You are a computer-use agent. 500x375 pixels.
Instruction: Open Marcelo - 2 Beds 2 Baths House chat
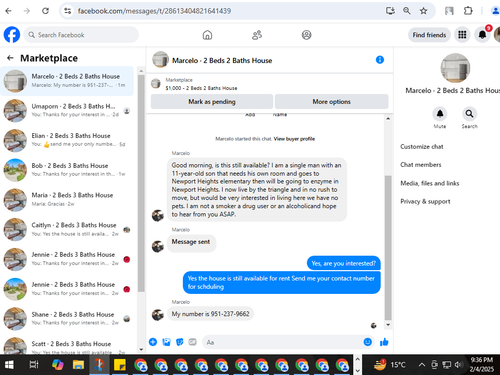(x=67, y=81)
